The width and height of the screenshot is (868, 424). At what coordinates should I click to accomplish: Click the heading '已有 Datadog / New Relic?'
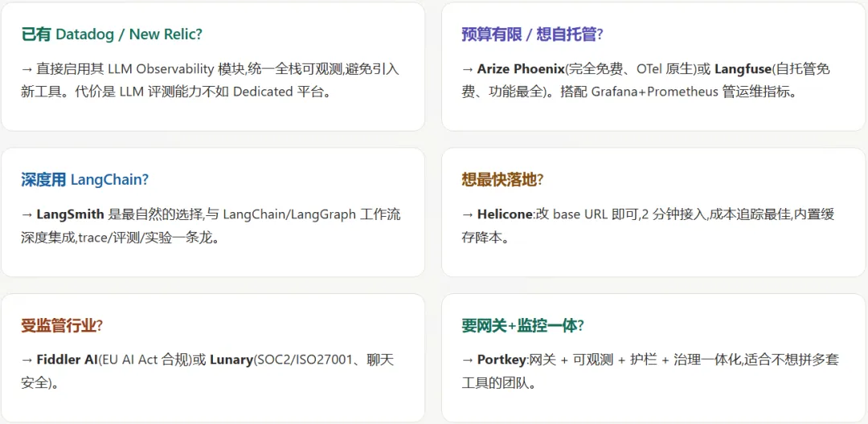112,35
